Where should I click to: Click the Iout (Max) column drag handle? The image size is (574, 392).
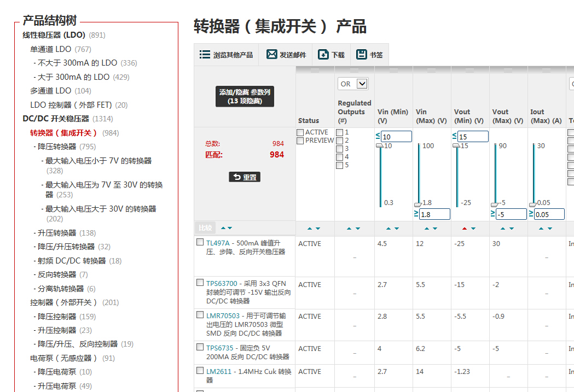(x=547, y=70)
